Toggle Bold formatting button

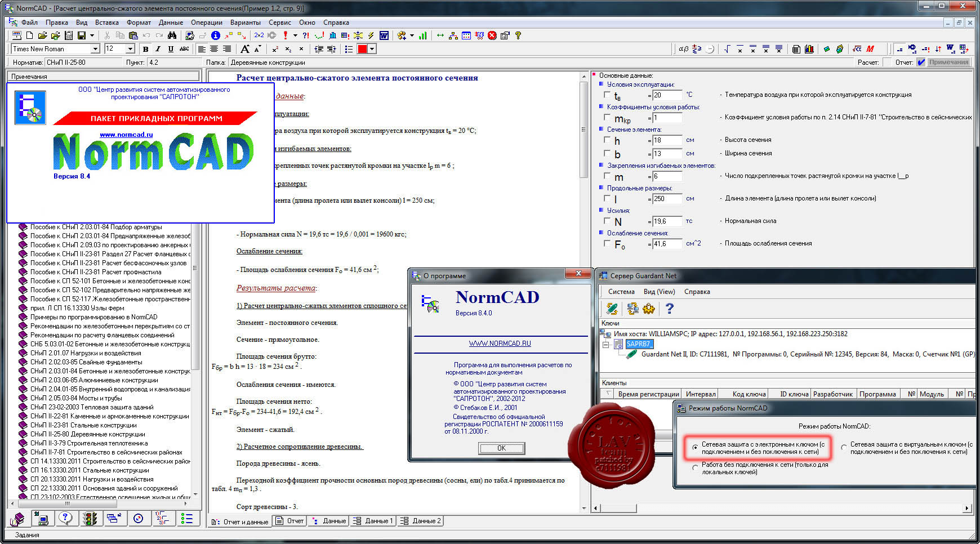(x=145, y=49)
